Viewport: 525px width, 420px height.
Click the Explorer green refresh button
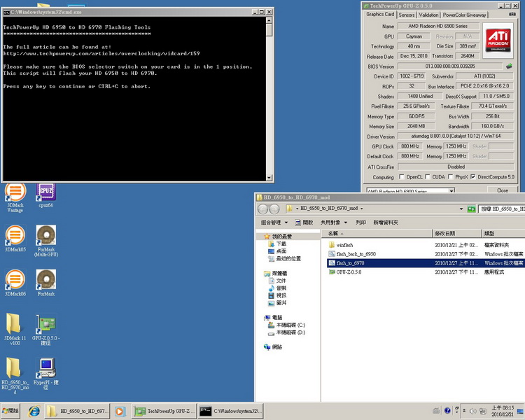coord(471,209)
